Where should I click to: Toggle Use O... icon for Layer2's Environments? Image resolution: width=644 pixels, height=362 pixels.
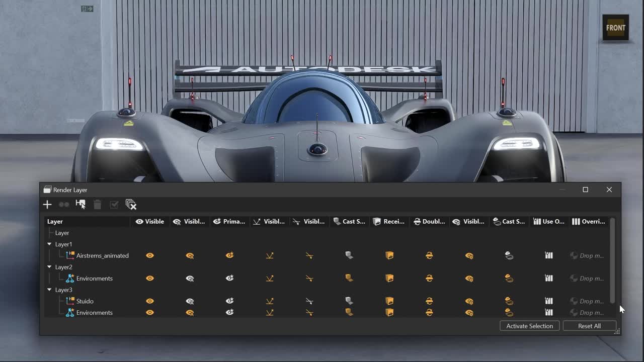549,278
